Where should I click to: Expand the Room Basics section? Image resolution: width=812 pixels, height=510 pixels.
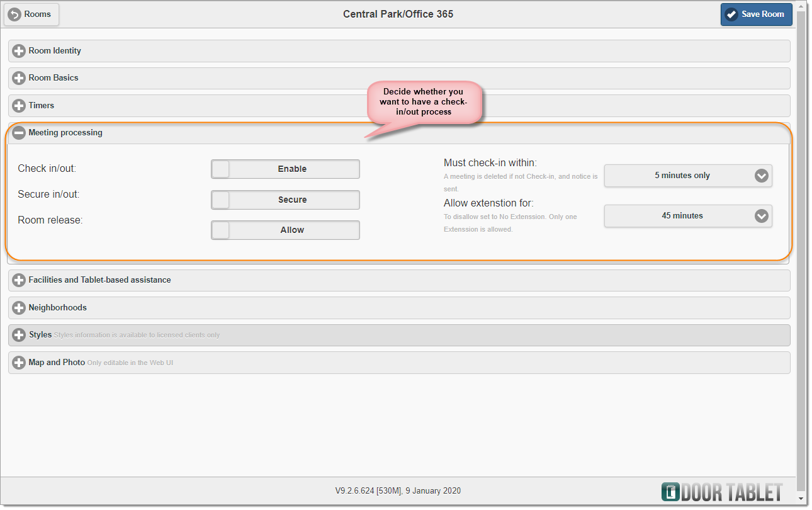tap(399, 78)
